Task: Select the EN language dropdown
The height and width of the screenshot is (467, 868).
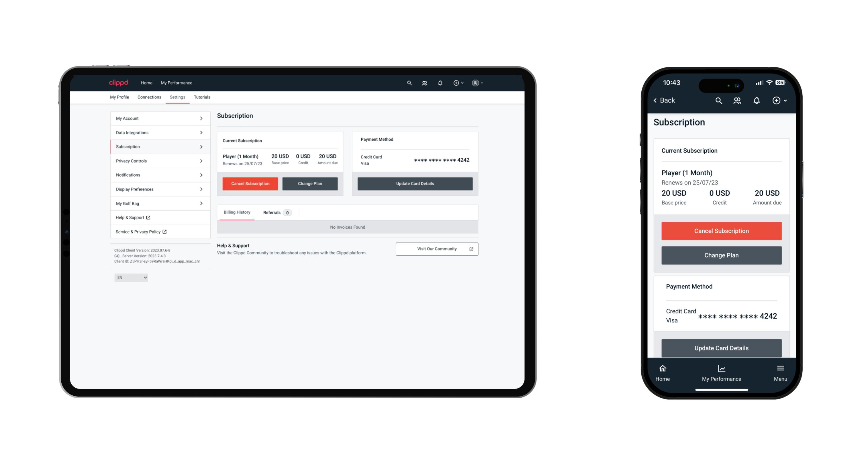Action: 131,277
